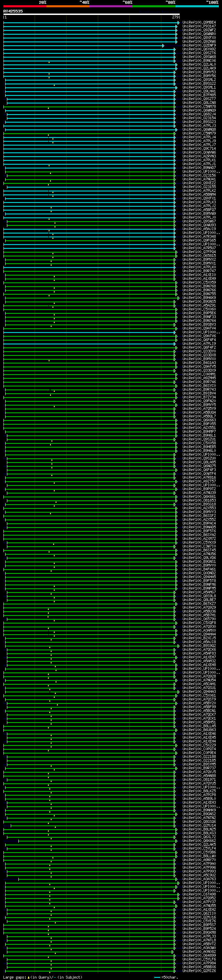Select the UniRef100_Q2MIZ6 label
222x980 pixels.
[199, 971]
